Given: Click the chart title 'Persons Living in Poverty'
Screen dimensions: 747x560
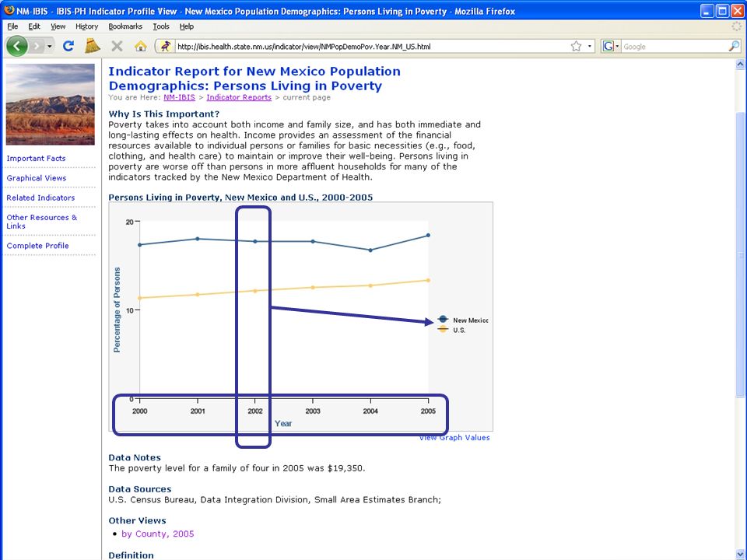Looking at the screenshot, I should (240, 197).
